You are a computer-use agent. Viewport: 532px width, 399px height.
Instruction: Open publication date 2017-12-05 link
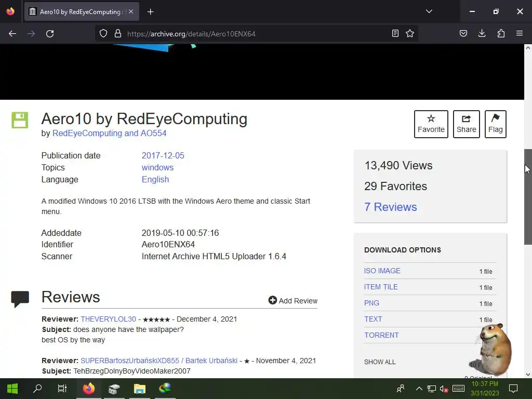pyautogui.click(x=163, y=156)
